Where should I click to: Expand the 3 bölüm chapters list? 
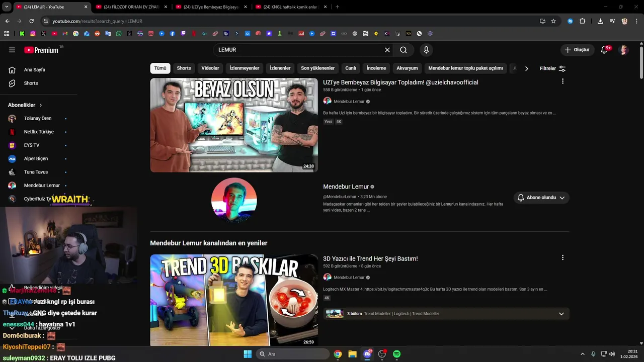coord(561,314)
